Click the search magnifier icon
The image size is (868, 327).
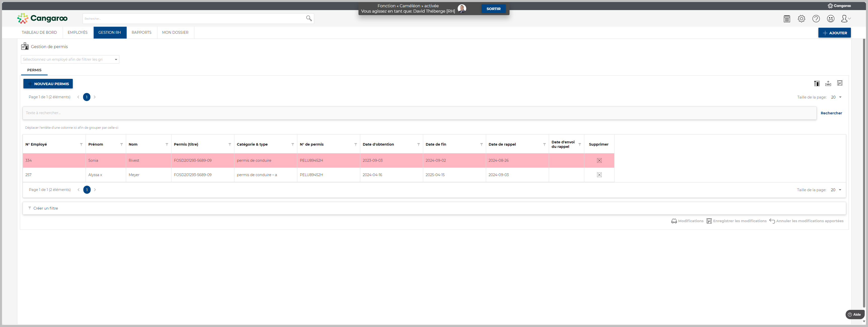pos(309,18)
